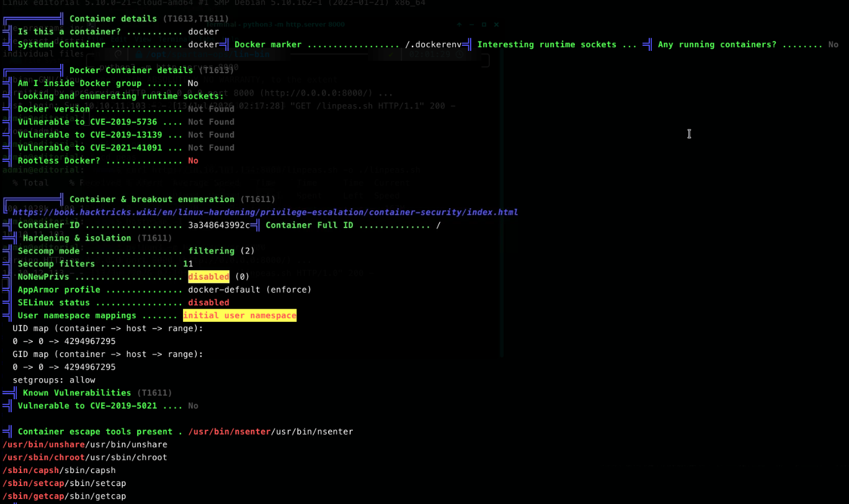Image resolution: width=849 pixels, height=504 pixels.
Task: Select 'docker-default (enforce)' value
Action: click(x=250, y=290)
